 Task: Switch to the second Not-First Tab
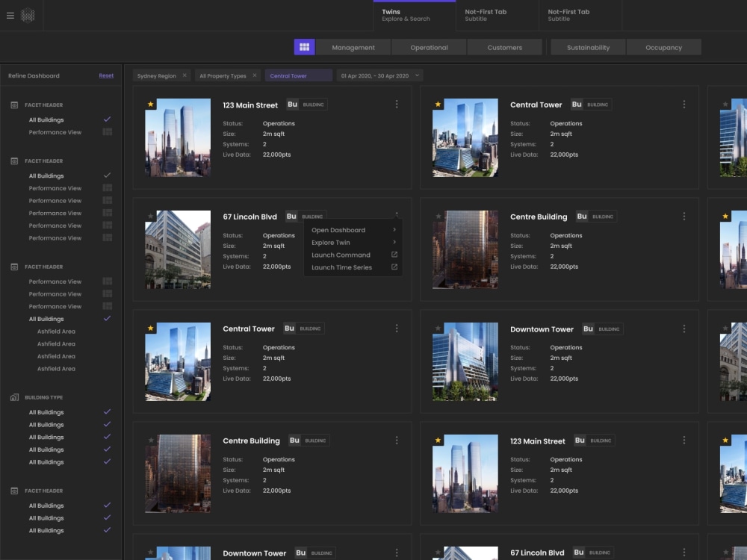coord(580,15)
